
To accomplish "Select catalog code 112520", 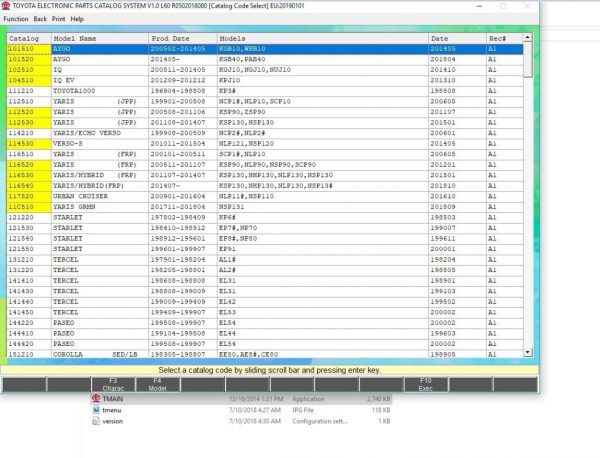I will pyautogui.click(x=29, y=112).
